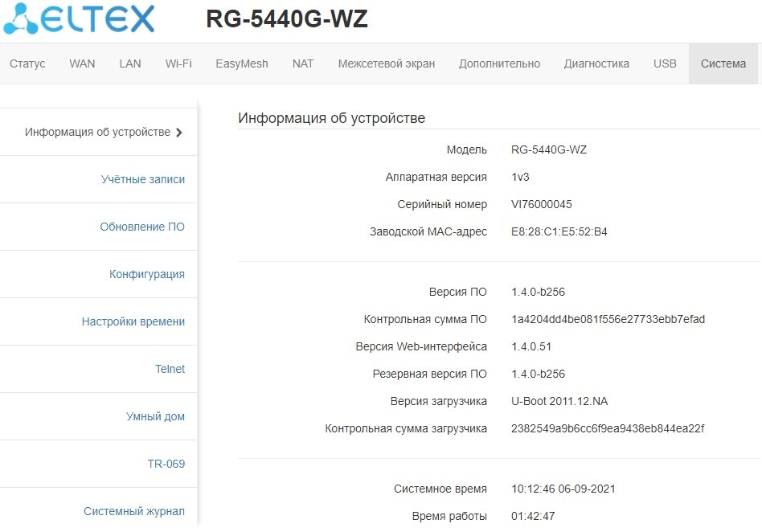Select the NAT tab
762x532 pixels.
tap(303, 63)
